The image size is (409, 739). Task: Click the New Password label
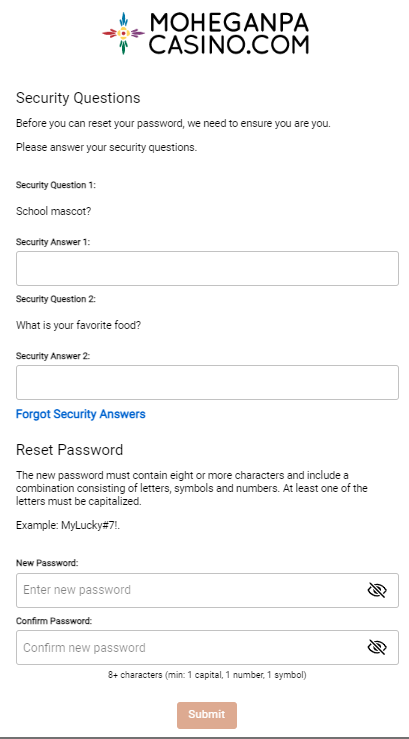tap(47, 563)
